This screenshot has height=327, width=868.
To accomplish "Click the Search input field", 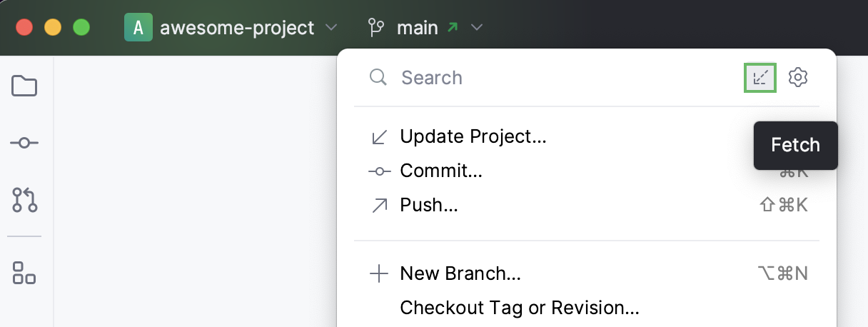I will tap(557, 77).
